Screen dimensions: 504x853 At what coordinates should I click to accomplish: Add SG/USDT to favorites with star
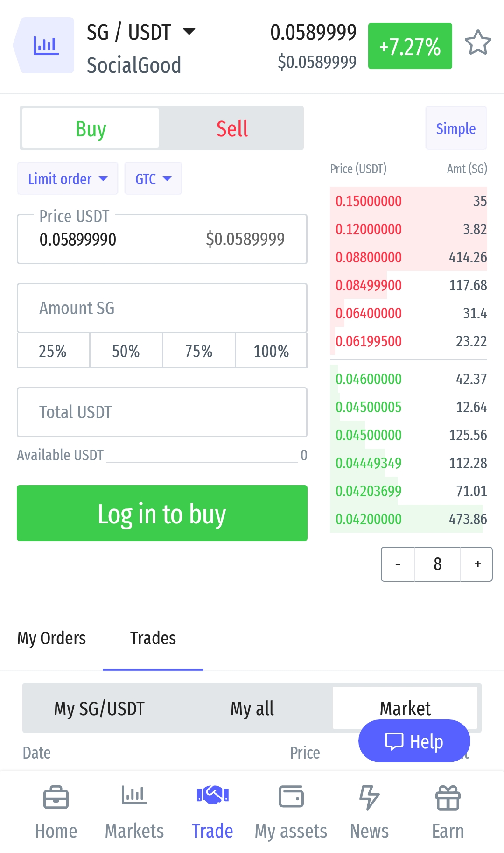(x=478, y=43)
